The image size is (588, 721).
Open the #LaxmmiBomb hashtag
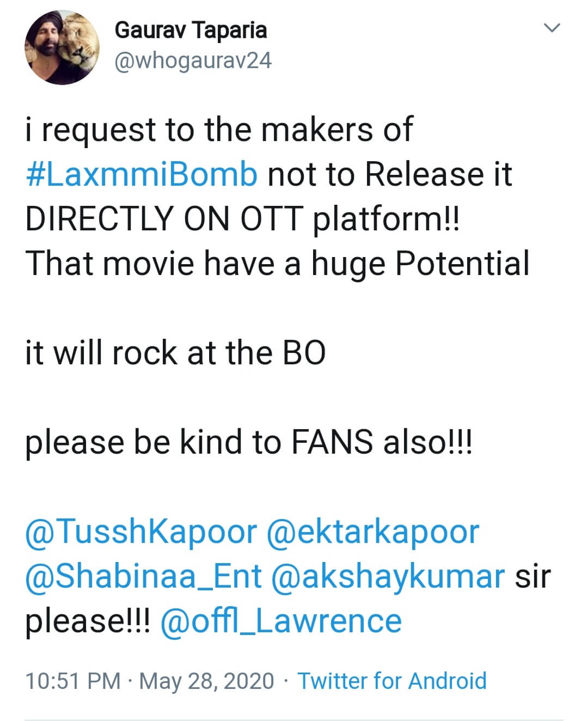tap(142, 174)
